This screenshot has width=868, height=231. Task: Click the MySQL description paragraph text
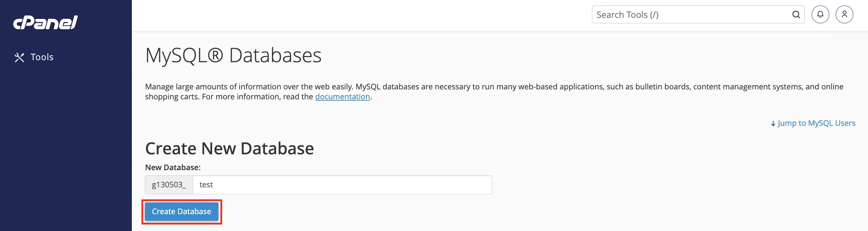point(494,91)
